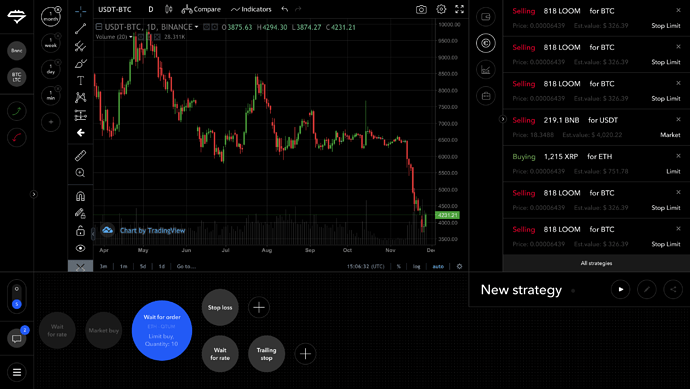Expand the USDT-BTC legend dropdown arrow
This screenshot has width=690, height=389.
pos(197,27)
